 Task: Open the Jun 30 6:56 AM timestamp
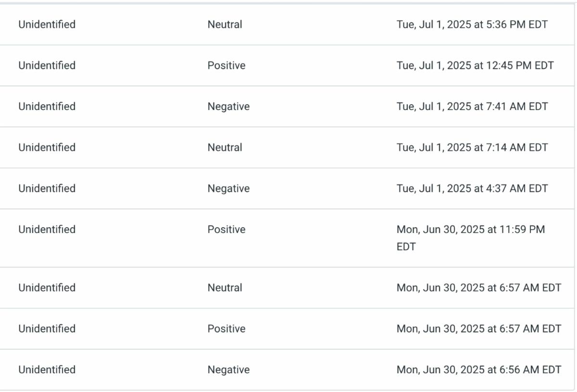[478, 370]
